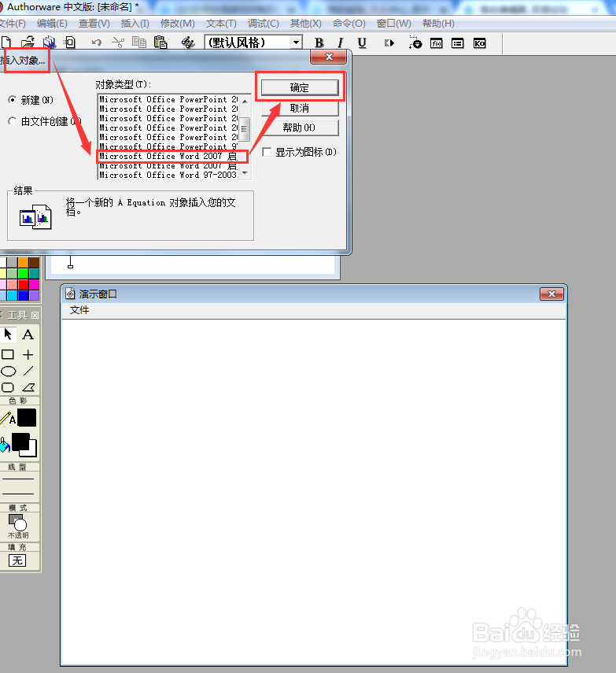Click object type list scroll down arrow
The image size is (616, 673).
(245, 173)
